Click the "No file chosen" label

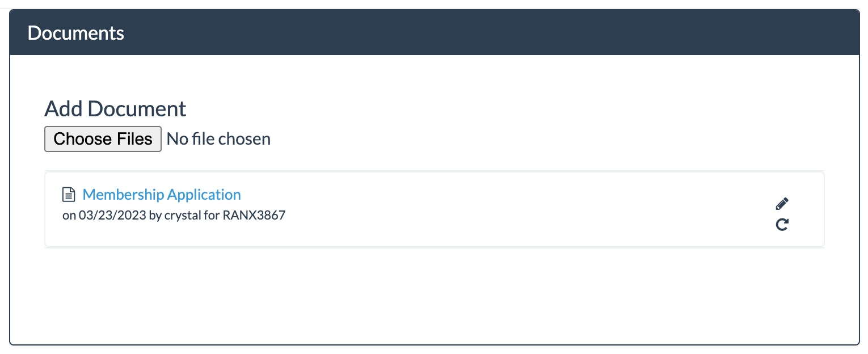[218, 139]
